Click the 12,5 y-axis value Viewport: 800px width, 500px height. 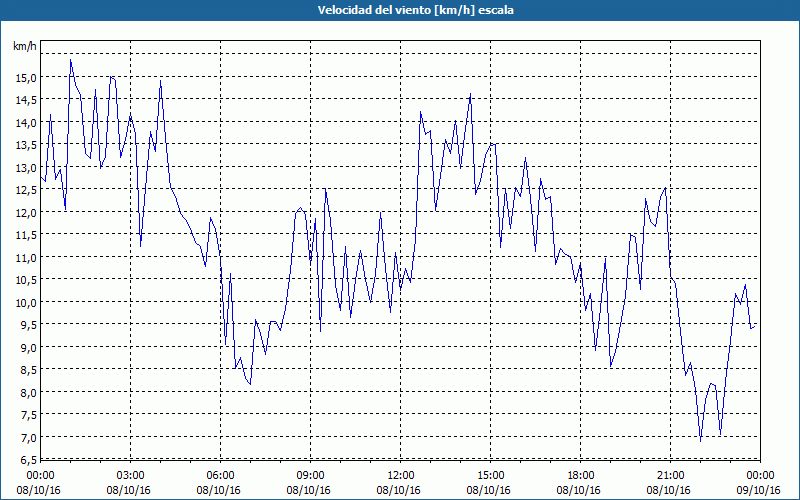[26, 190]
